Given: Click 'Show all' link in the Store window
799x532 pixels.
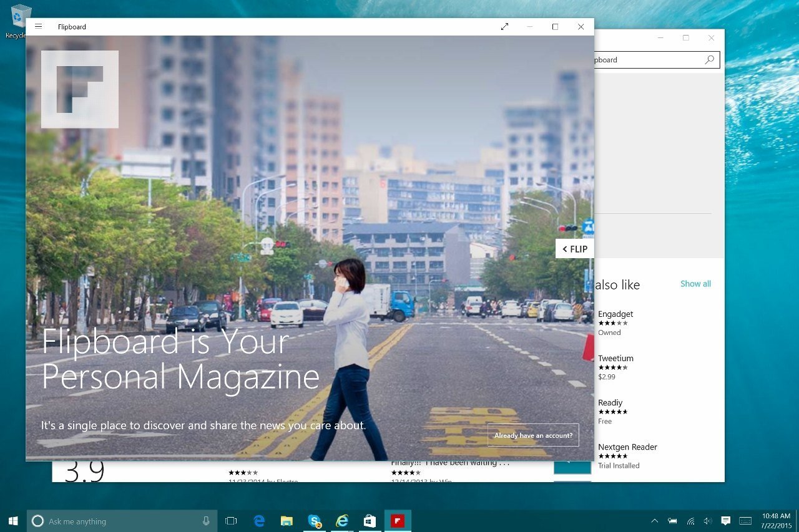Looking at the screenshot, I should point(695,284).
